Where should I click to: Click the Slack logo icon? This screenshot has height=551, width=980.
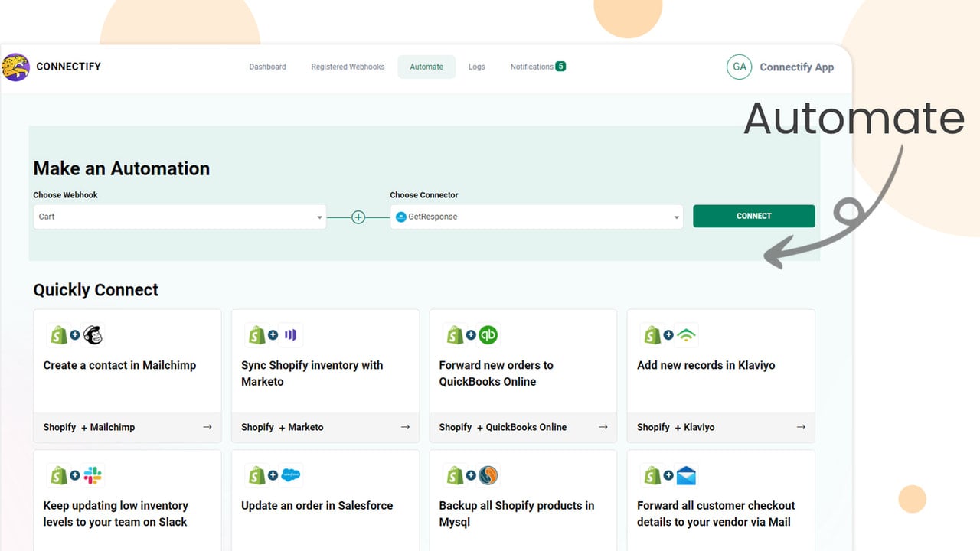93,476
